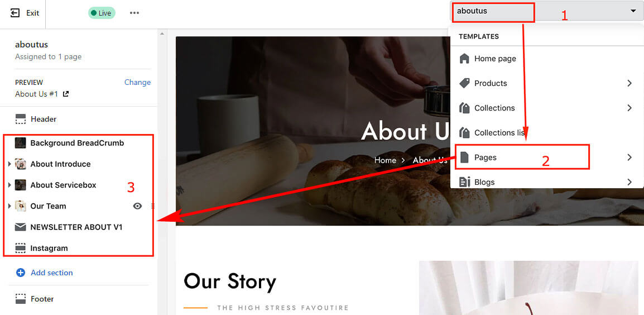Click the NEWSLETTER ABOUT V1 envelope icon
Viewport: 644px width, 315px height.
[x=20, y=227]
